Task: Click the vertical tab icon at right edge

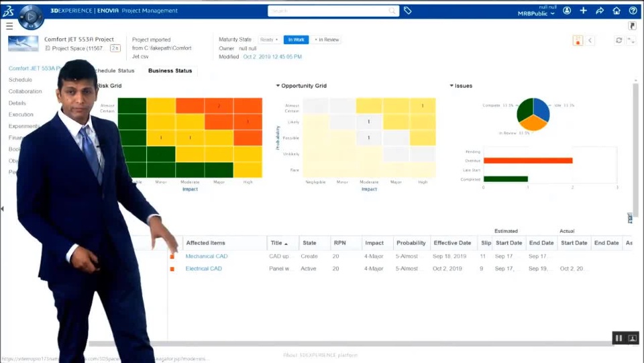Action: [630, 218]
